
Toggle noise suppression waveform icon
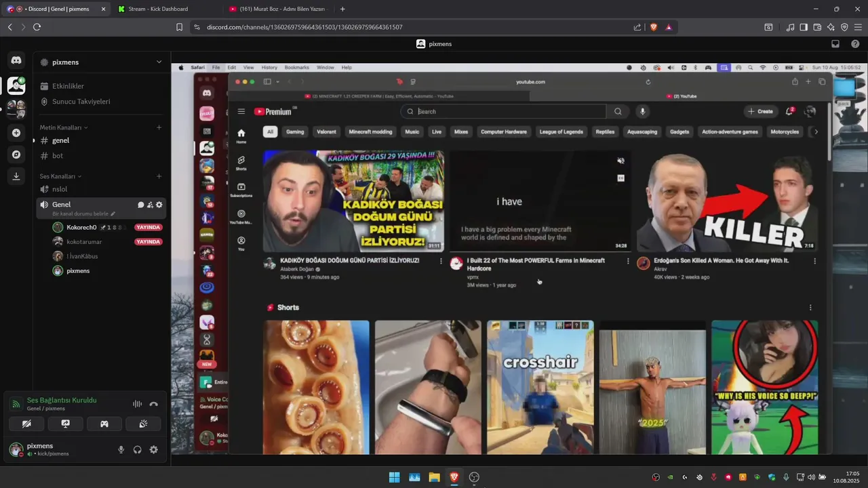(x=138, y=404)
